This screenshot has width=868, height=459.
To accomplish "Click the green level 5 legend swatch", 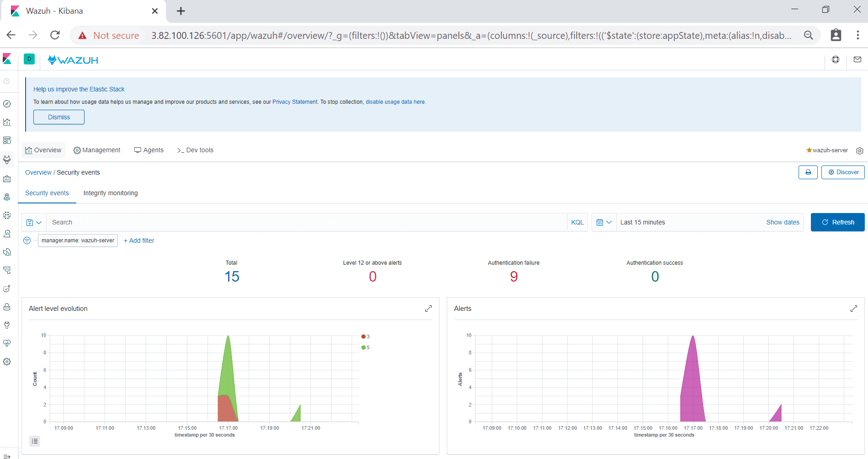I will (x=363, y=347).
